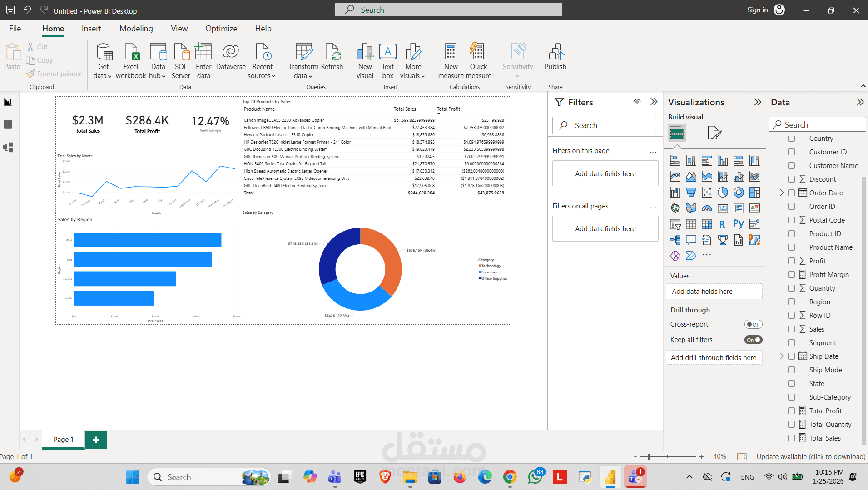Check the Region field
The height and width of the screenshot is (490, 868).
(791, 302)
